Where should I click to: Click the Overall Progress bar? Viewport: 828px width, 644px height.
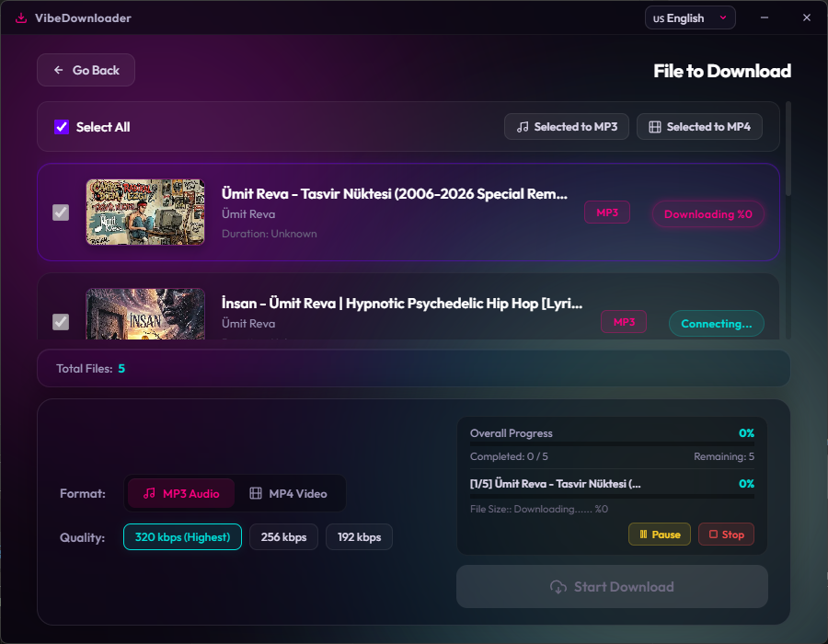tap(612, 444)
